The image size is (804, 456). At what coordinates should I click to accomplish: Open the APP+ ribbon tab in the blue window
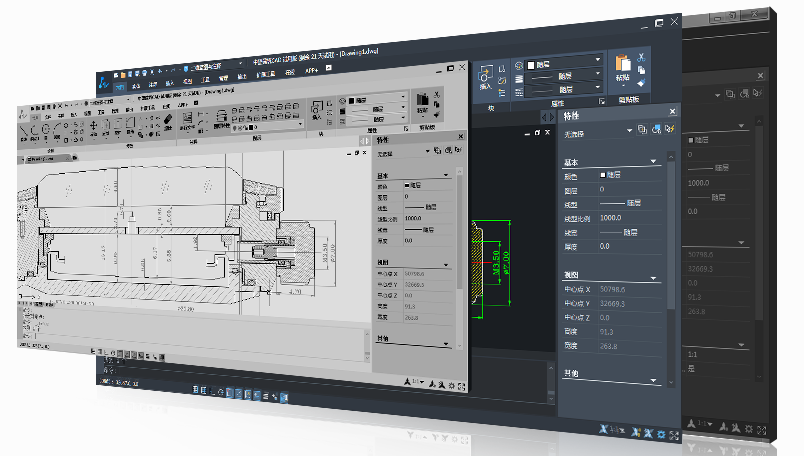[x=311, y=71]
